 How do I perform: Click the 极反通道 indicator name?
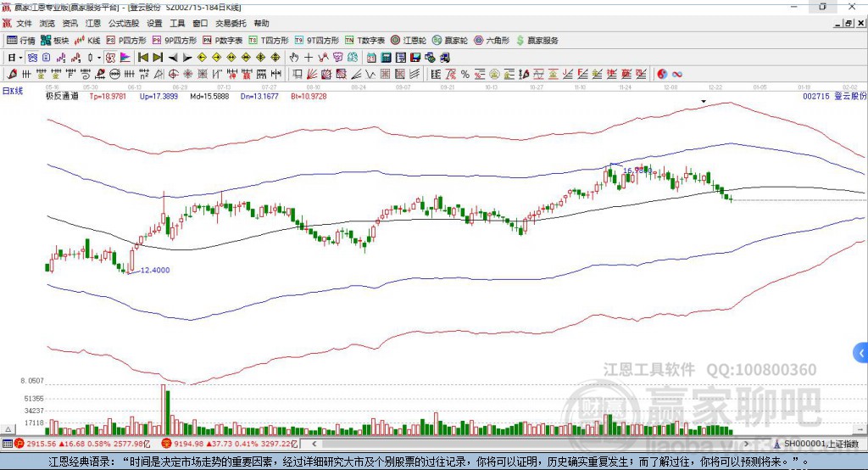pyautogui.click(x=62, y=96)
